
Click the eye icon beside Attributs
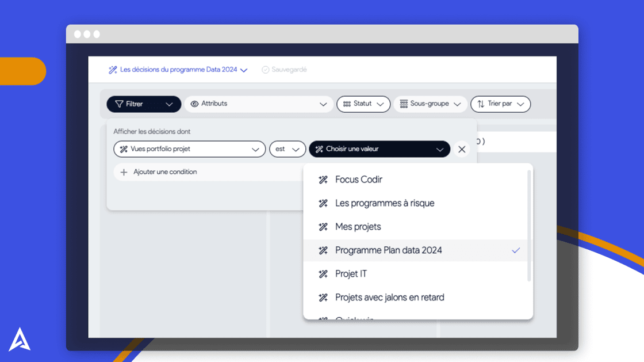pyautogui.click(x=194, y=104)
